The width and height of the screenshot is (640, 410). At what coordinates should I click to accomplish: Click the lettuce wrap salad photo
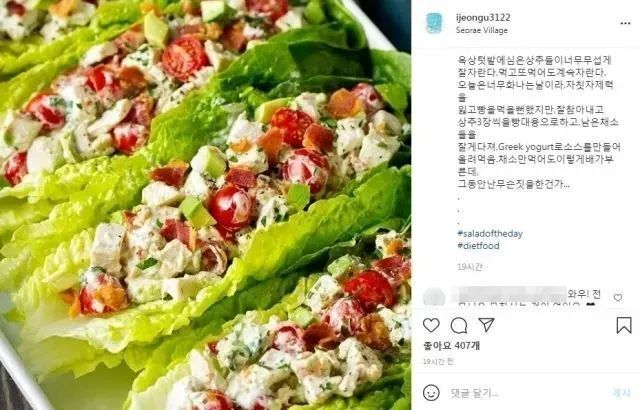point(205,205)
